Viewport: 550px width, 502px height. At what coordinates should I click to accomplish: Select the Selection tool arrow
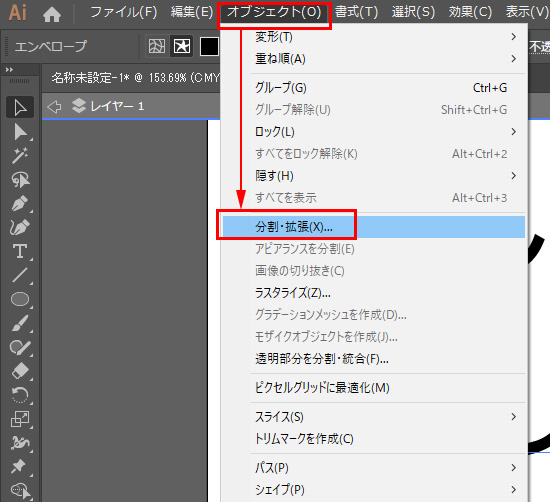[x=20, y=107]
